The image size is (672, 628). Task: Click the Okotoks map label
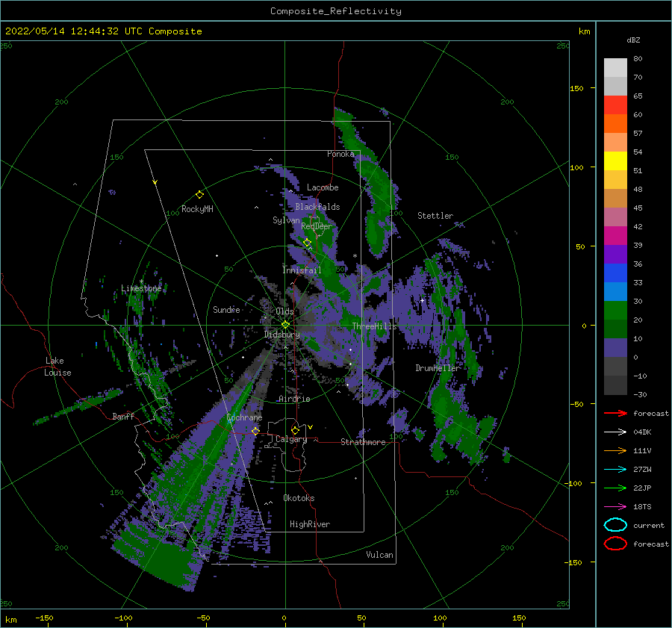299,498
